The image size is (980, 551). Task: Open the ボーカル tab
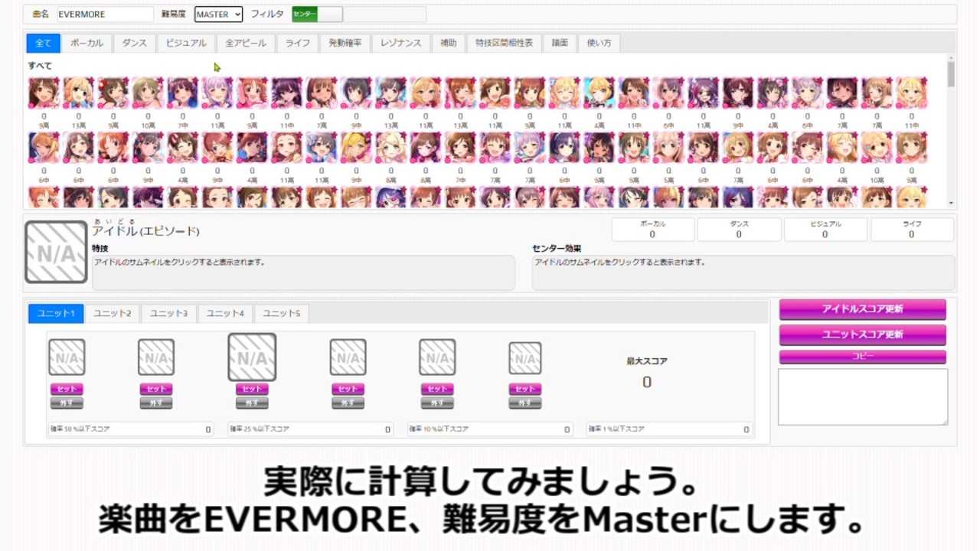(87, 43)
